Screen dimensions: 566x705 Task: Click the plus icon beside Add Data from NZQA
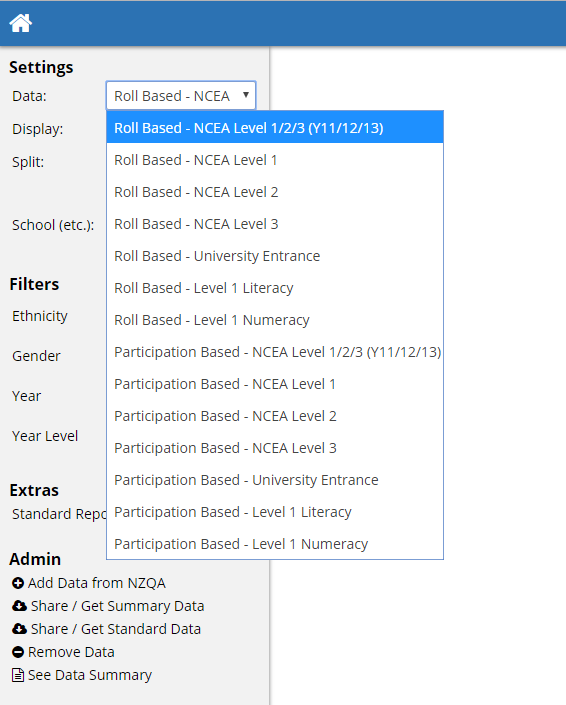point(18,583)
